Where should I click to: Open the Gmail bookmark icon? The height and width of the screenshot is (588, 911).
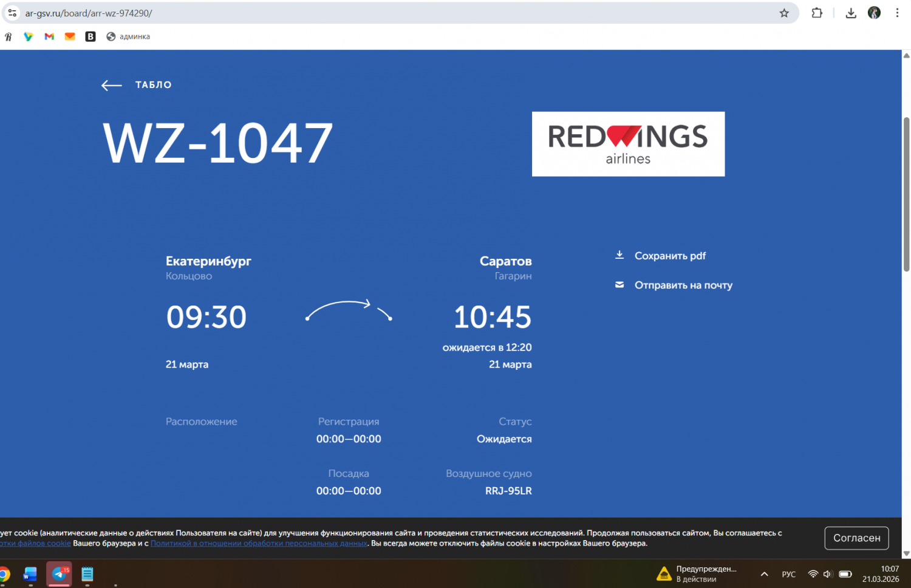(x=49, y=36)
